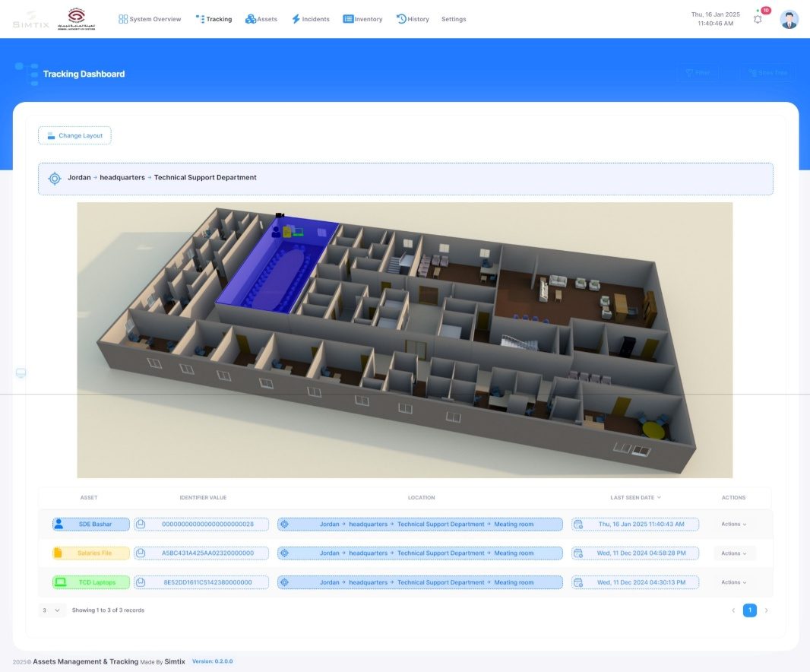Click the header date and time text
The image size is (810, 672).
pyautogui.click(x=716, y=18)
